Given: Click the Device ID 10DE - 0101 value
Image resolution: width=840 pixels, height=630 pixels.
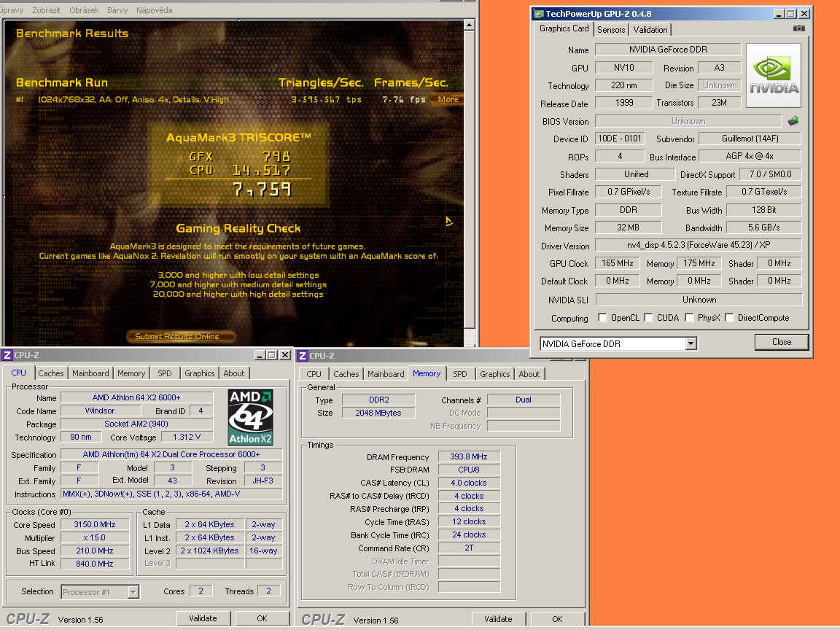Looking at the screenshot, I should coord(620,139).
